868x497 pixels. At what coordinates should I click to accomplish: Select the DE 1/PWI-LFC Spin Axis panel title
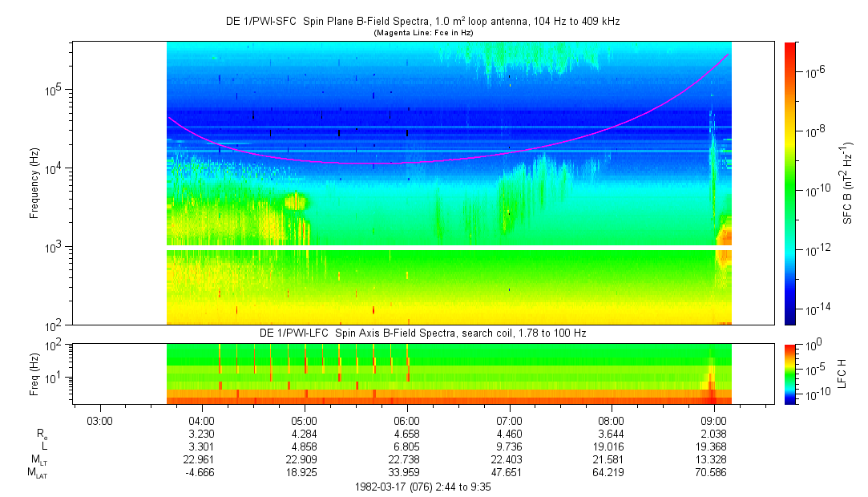tap(422, 333)
